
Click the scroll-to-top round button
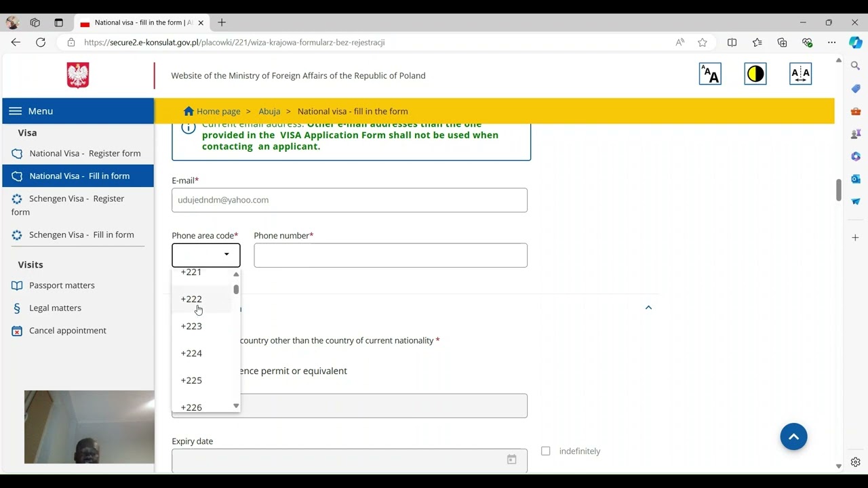pyautogui.click(x=793, y=436)
